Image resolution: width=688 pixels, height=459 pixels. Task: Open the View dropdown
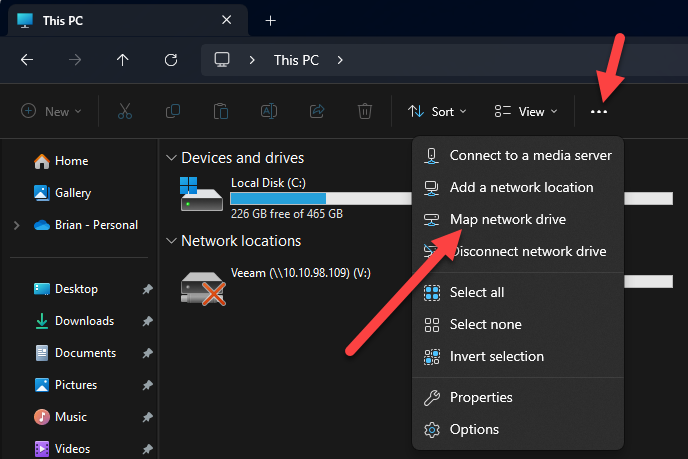pyautogui.click(x=526, y=112)
